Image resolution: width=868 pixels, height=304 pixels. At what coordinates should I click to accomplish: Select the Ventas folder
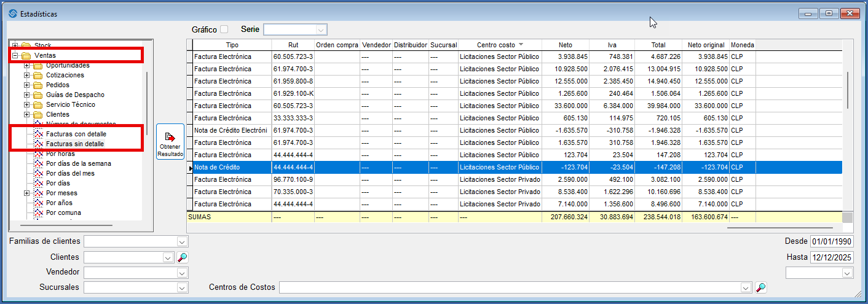tap(45, 55)
